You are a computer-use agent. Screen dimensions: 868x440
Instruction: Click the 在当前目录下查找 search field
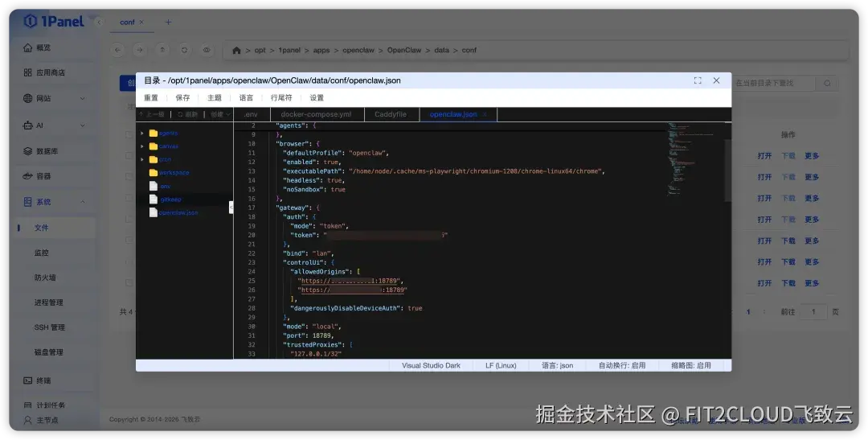click(773, 83)
